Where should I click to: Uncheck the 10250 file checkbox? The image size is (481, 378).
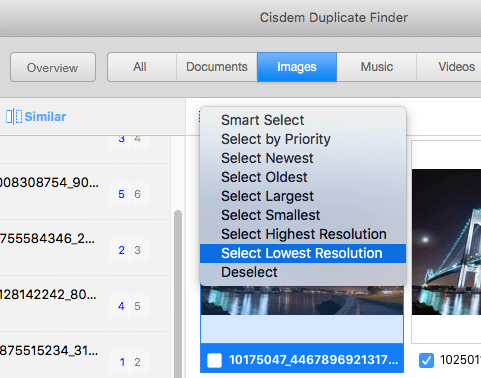[x=426, y=360]
